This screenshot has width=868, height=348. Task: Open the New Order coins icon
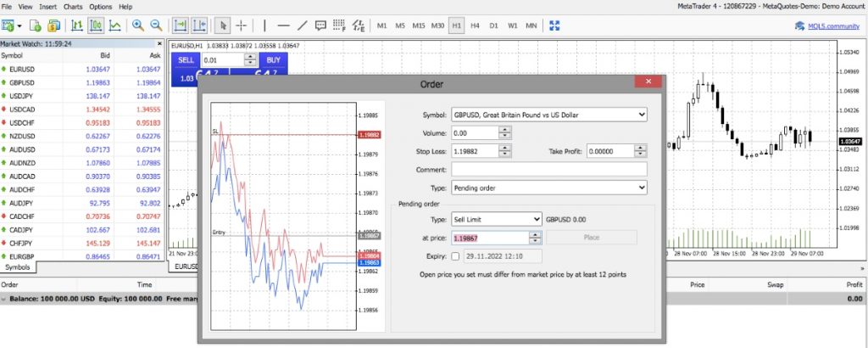point(53,25)
